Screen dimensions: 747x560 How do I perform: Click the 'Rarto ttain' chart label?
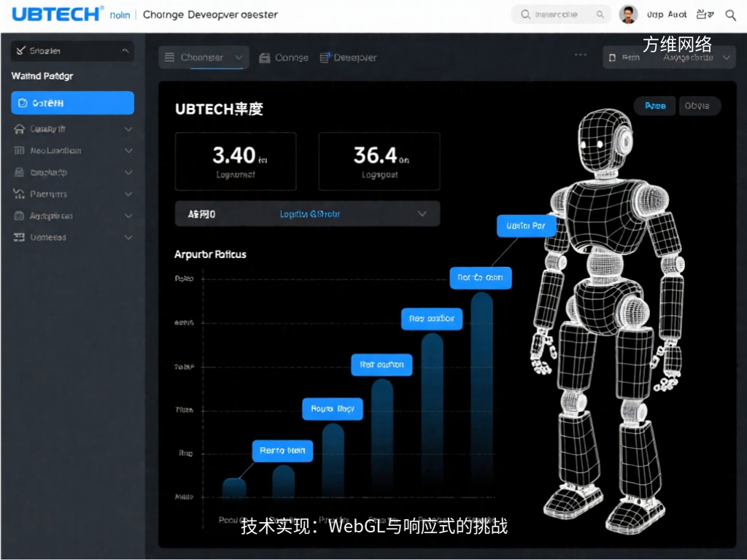[x=282, y=451]
